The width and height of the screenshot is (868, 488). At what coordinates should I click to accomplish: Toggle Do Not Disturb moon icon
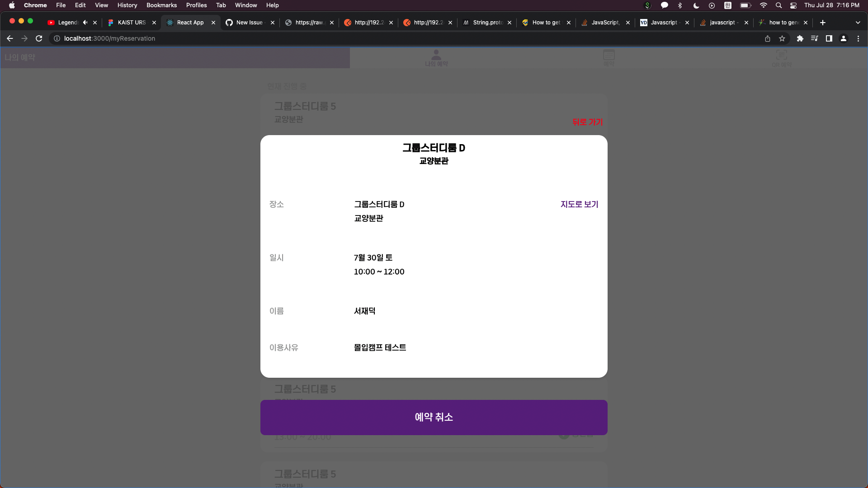696,5
